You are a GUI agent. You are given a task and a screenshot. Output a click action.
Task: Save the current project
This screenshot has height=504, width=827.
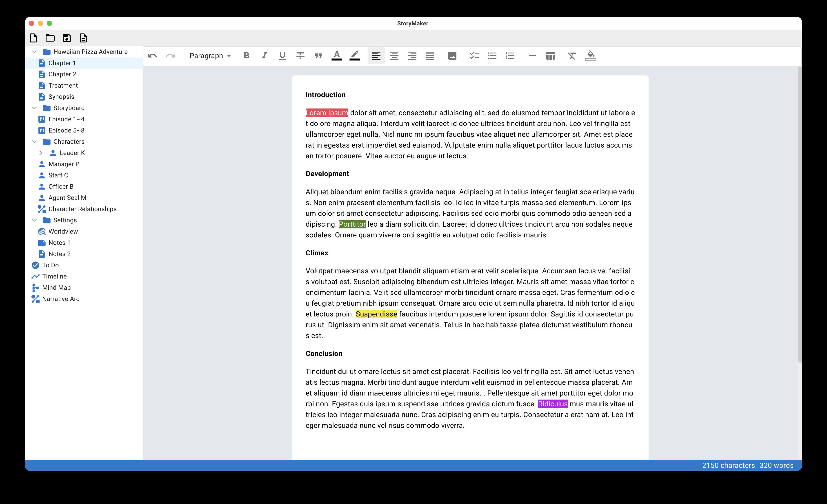[x=67, y=38]
